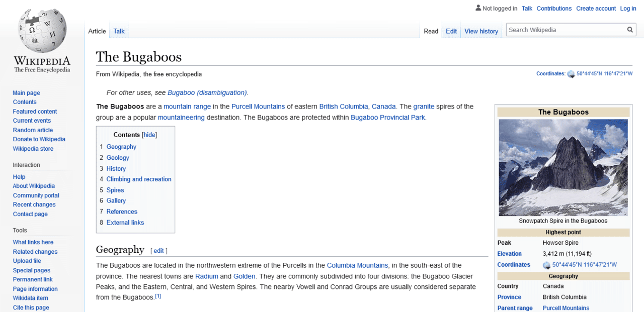Hide the Contents box

pos(149,135)
